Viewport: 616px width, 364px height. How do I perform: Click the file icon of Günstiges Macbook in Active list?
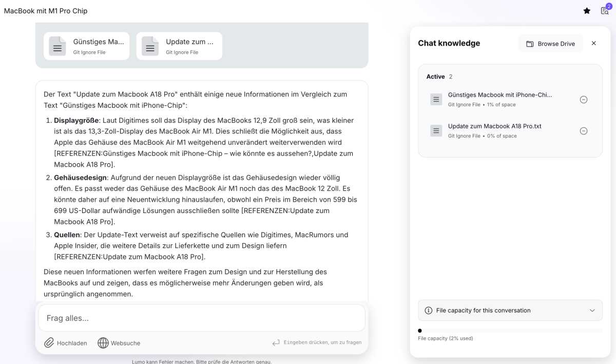pos(436,100)
